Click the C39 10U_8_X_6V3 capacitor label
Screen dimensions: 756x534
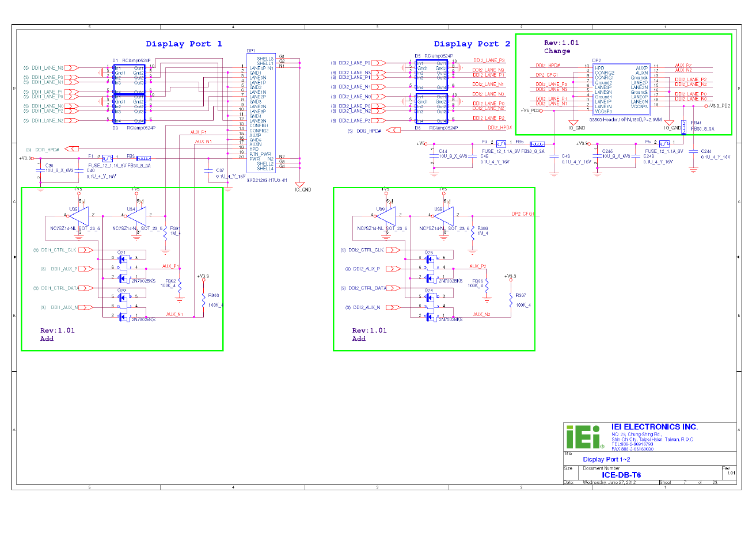click(x=59, y=168)
